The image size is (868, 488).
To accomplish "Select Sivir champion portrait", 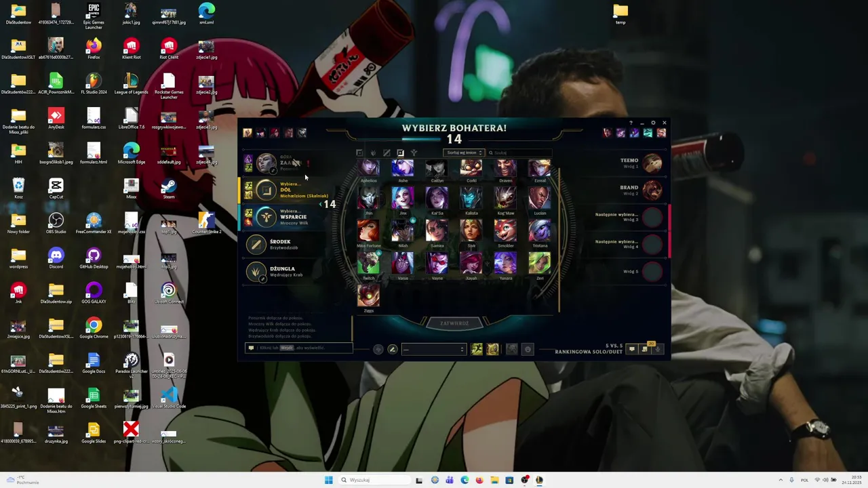I will pyautogui.click(x=471, y=231).
